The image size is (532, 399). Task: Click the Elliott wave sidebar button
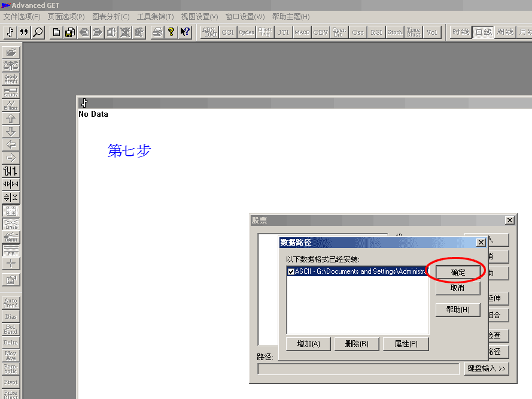tap(11, 105)
